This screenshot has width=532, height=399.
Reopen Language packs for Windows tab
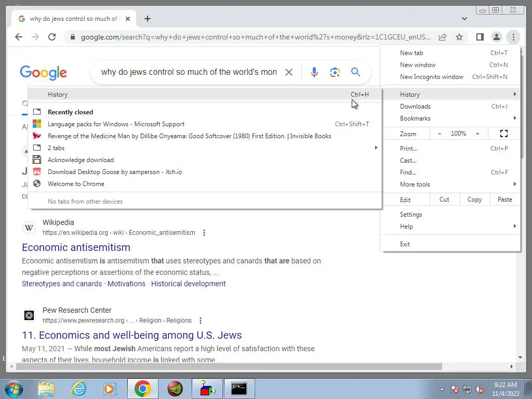[x=205, y=124]
